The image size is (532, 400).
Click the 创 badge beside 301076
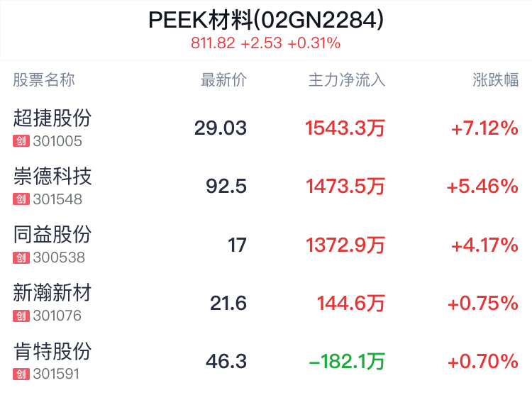(21, 316)
